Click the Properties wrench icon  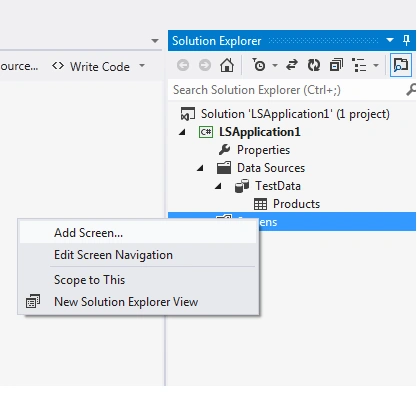point(224,150)
